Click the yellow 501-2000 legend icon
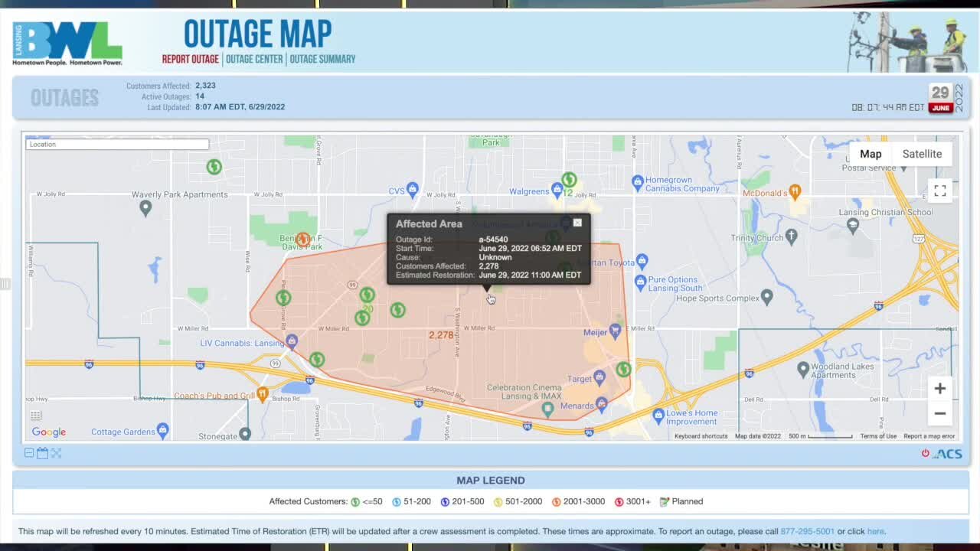The width and height of the screenshot is (980, 551). tap(498, 502)
